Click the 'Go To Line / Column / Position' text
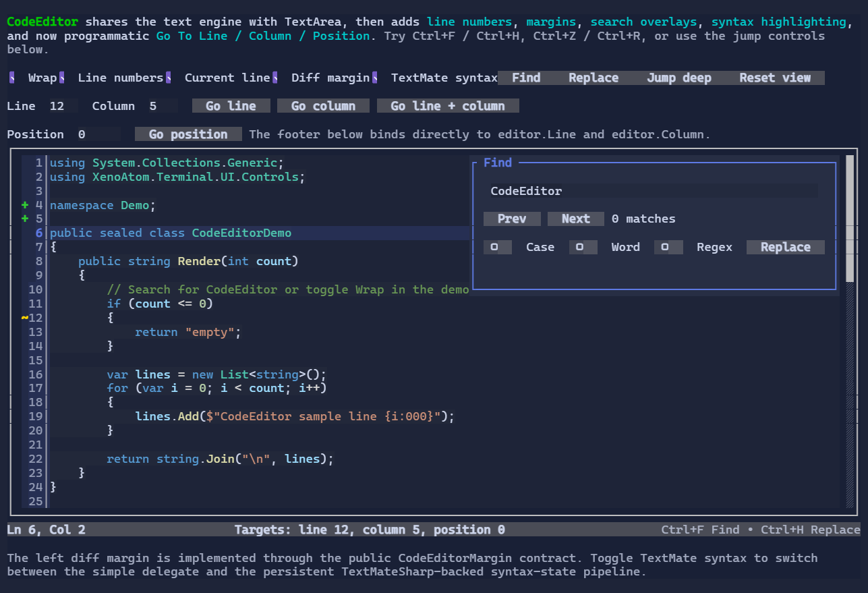 (x=263, y=36)
